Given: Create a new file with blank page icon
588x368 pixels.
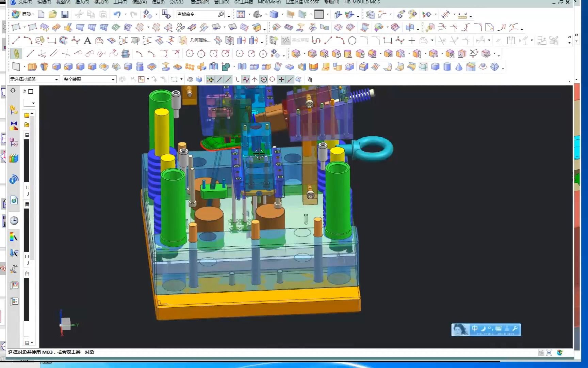Looking at the screenshot, I should point(41,14).
